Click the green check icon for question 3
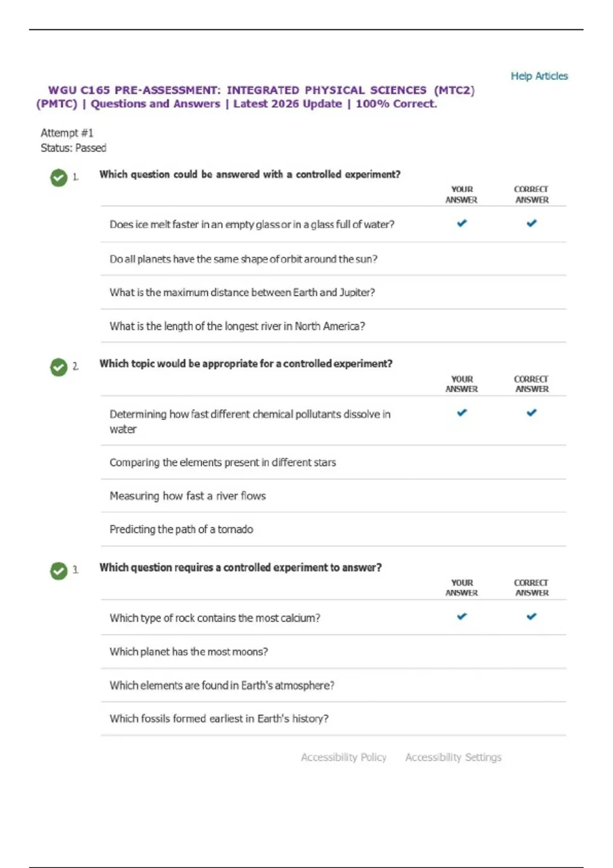Image resolution: width=613 pixels, height=868 pixels. pos(59,571)
